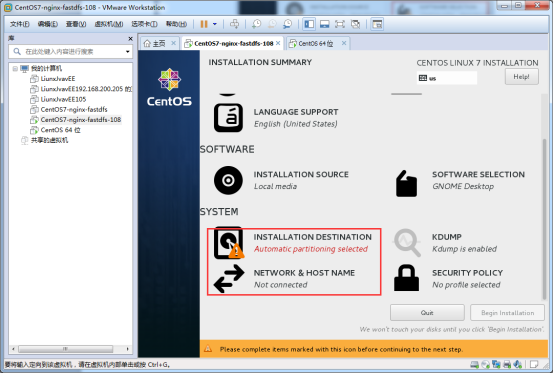This screenshot has width=553, height=373.
Task: Open the 虚拟机(M) menu
Action: [x=109, y=24]
